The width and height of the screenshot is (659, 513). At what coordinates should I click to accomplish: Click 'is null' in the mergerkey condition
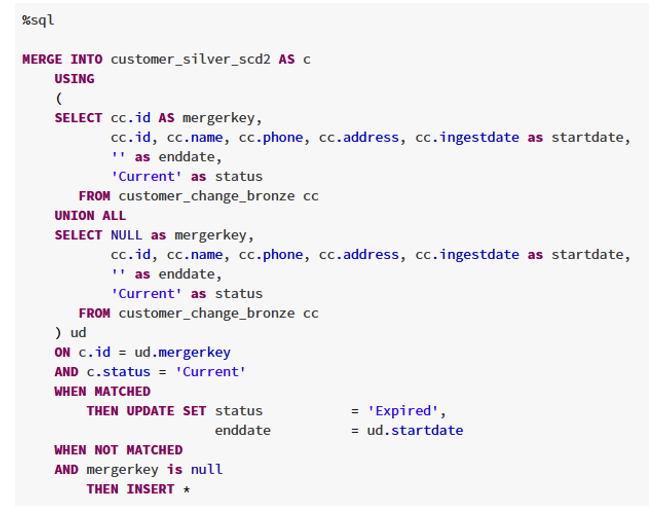click(195, 469)
